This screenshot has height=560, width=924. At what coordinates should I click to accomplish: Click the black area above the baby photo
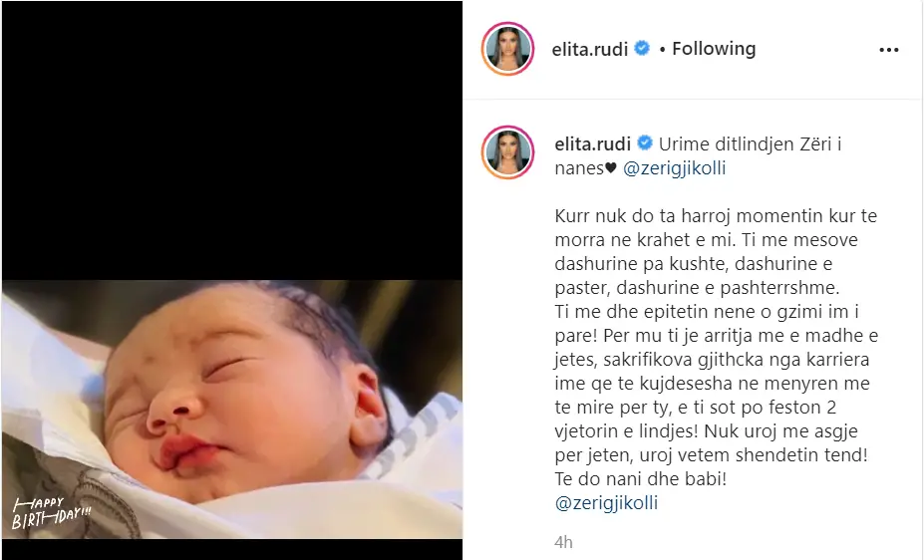[232, 141]
